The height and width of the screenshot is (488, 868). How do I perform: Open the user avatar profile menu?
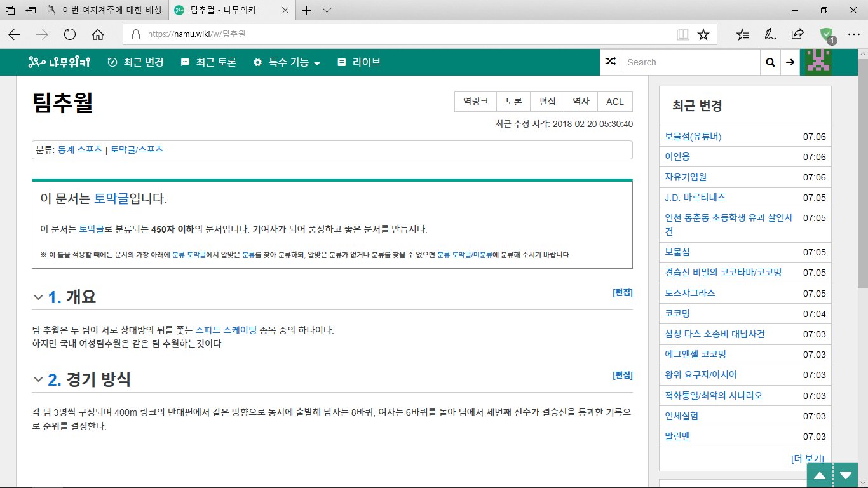point(819,62)
